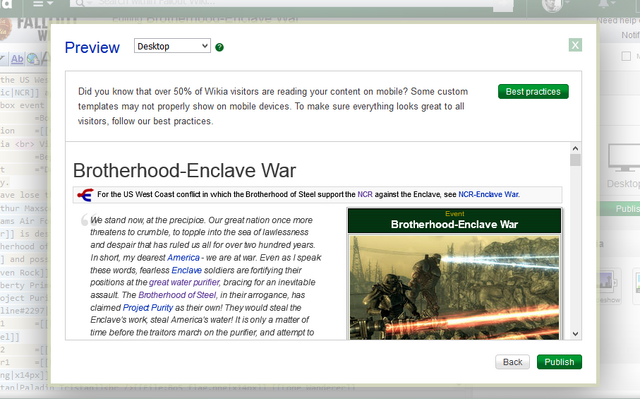The height and width of the screenshot is (399, 640).
Task: Click the Brotherhood-Enclave War infobox image
Action: click(x=454, y=288)
